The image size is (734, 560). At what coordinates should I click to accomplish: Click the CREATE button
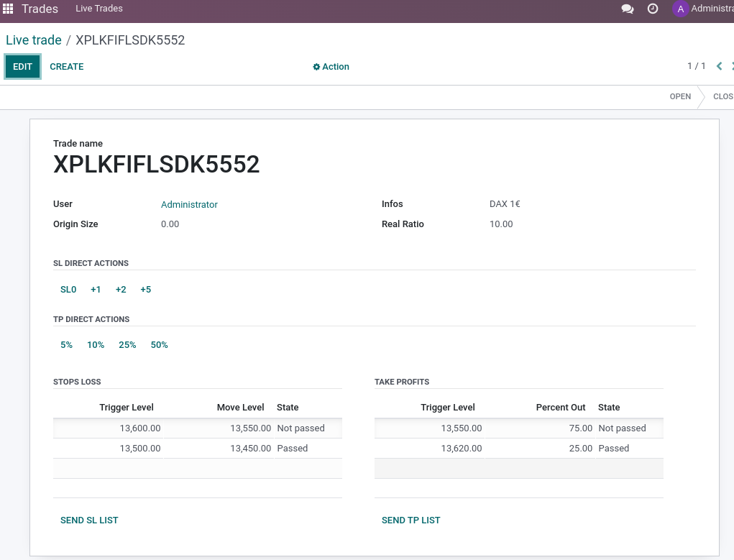point(66,66)
